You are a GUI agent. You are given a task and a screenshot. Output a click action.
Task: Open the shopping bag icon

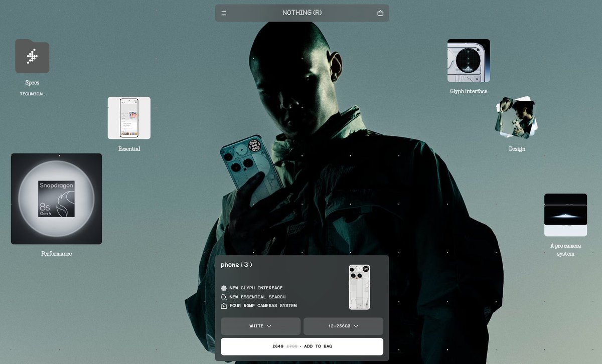(380, 13)
